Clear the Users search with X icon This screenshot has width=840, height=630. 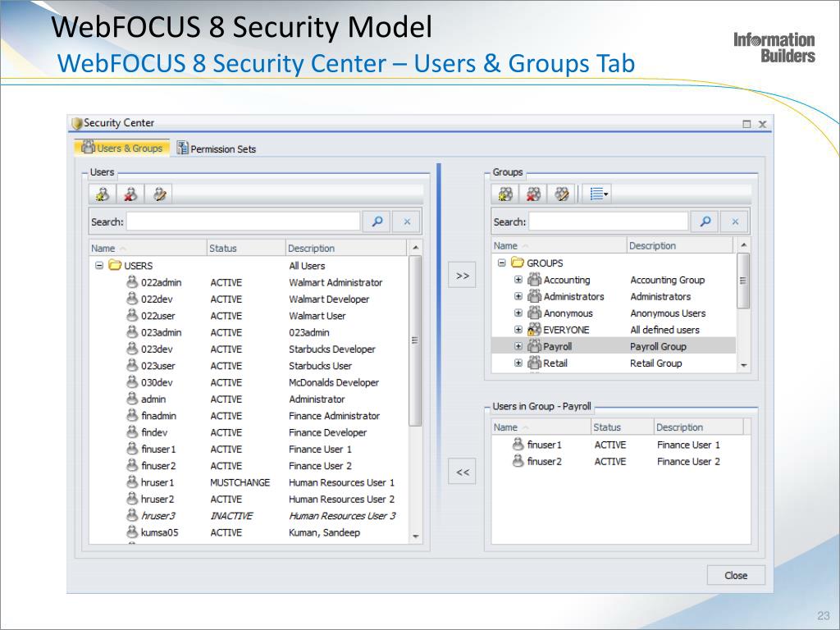click(x=407, y=221)
